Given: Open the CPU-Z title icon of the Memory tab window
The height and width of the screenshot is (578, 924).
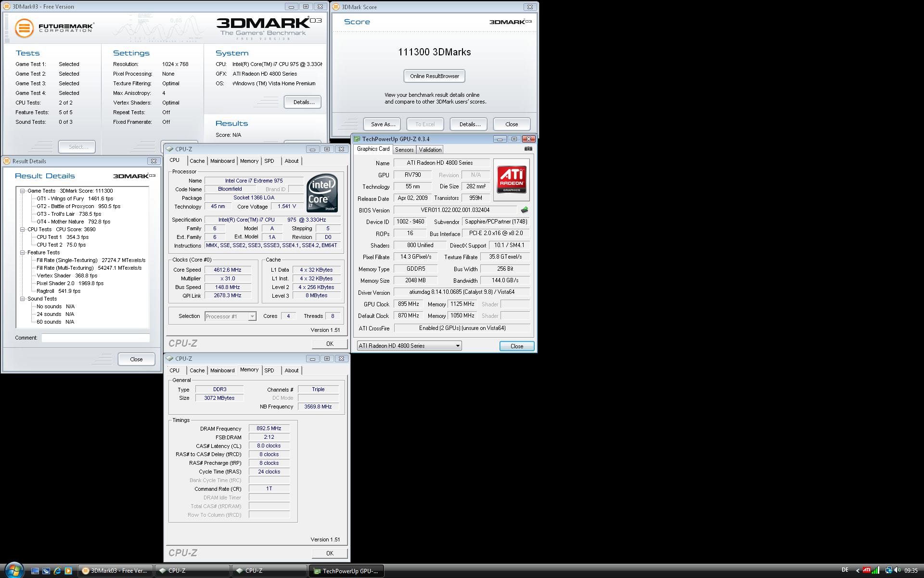Looking at the screenshot, I should tap(169, 358).
